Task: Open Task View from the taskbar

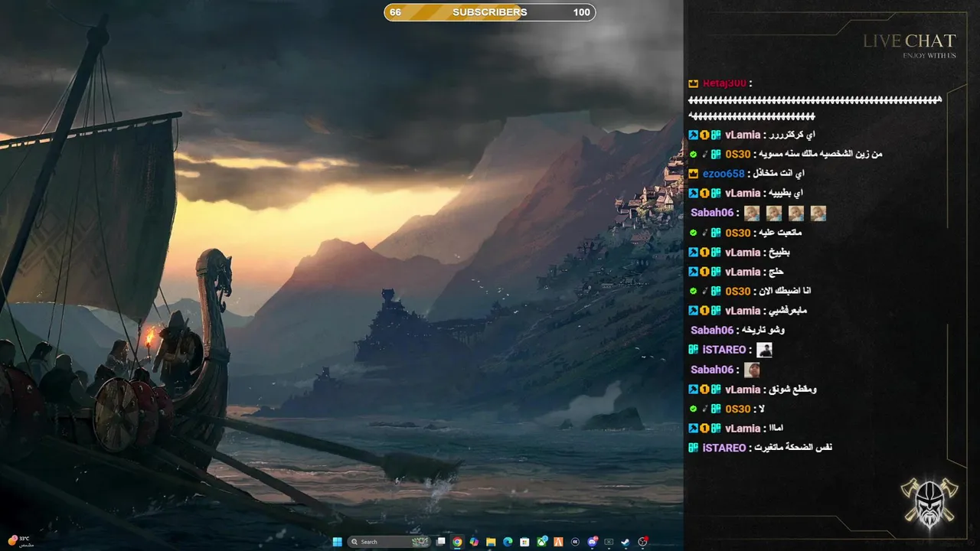Action: point(440,542)
